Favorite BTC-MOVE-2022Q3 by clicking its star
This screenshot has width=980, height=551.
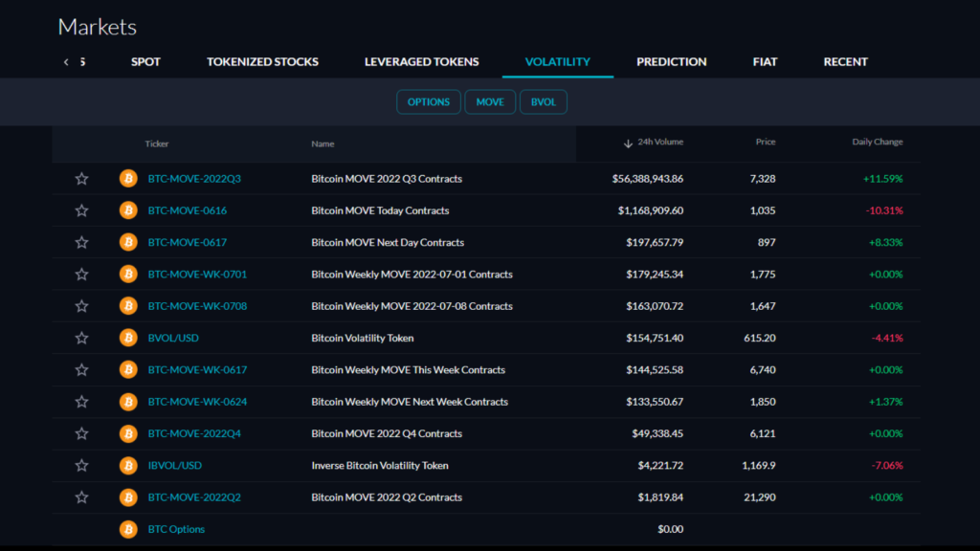click(x=81, y=178)
